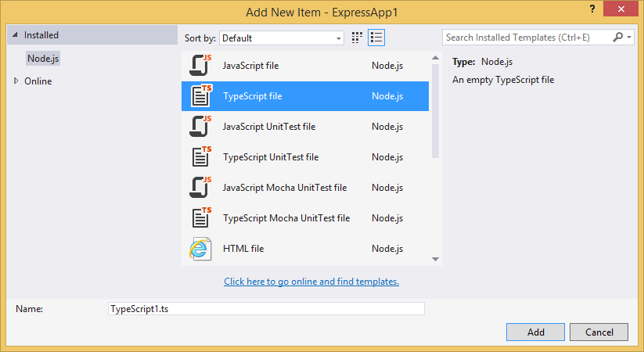Viewport: 644px width, 352px height.
Task: Select the JavaScript UnitTest file icon
Action: coord(201,127)
